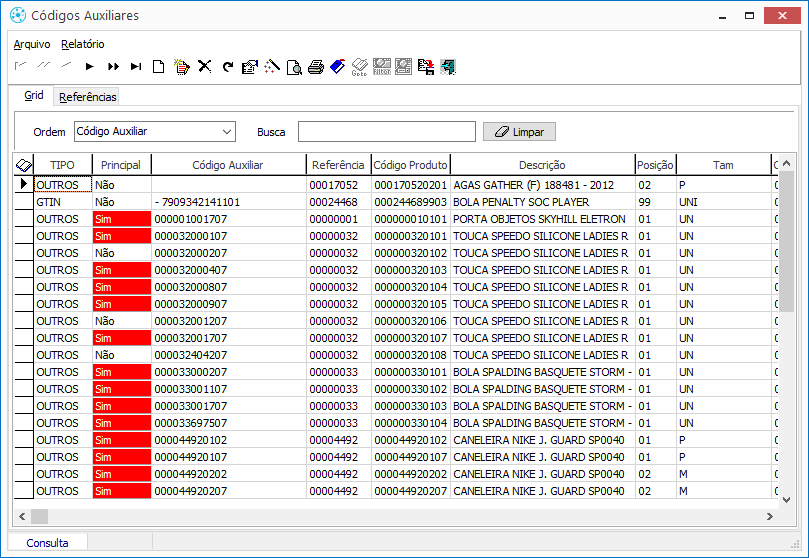Click the Principal column header
Image resolution: width=809 pixels, height=558 pixels.
pos(121,165)
